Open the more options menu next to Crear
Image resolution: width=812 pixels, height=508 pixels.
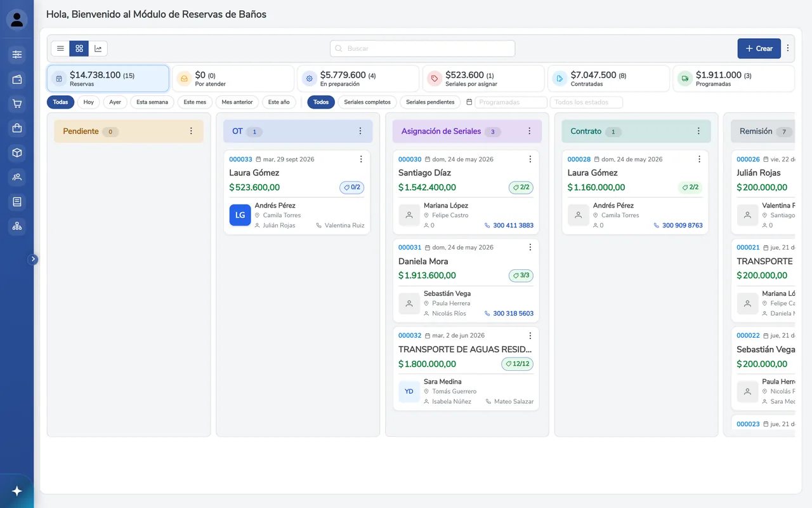(788, 48)
